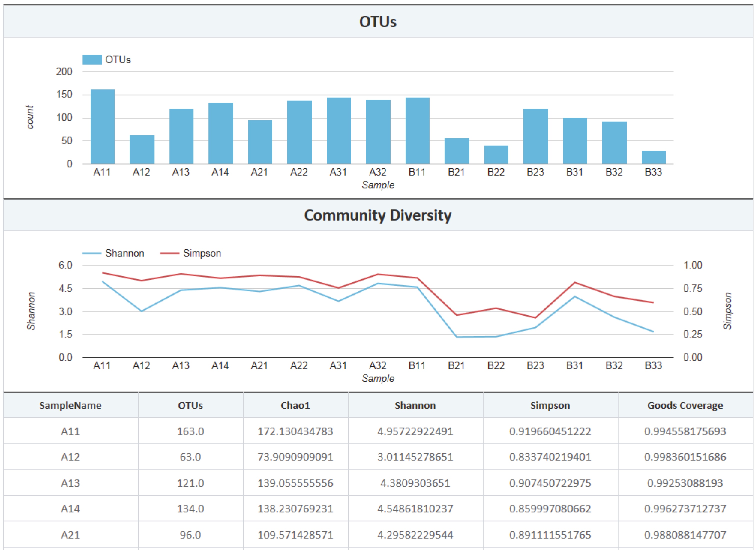Screen dimensions: 756x550
Task: Click the B33 bar in OTUs chart
Action: (654, 157)
